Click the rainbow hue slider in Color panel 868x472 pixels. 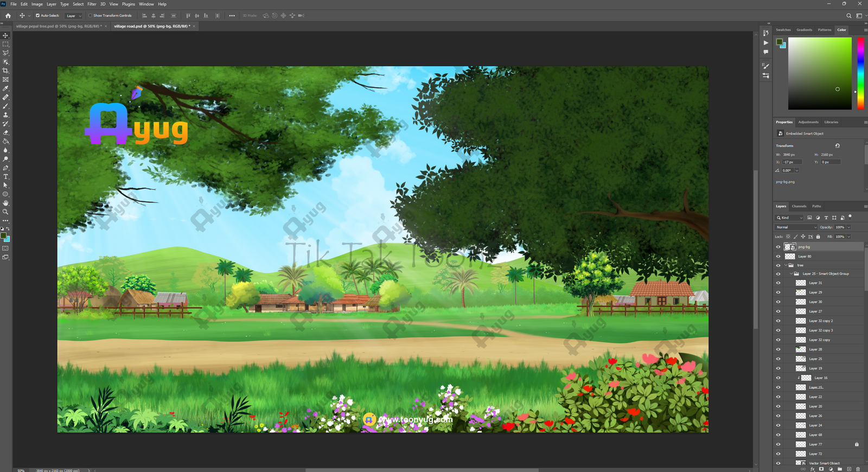[860, 73]
